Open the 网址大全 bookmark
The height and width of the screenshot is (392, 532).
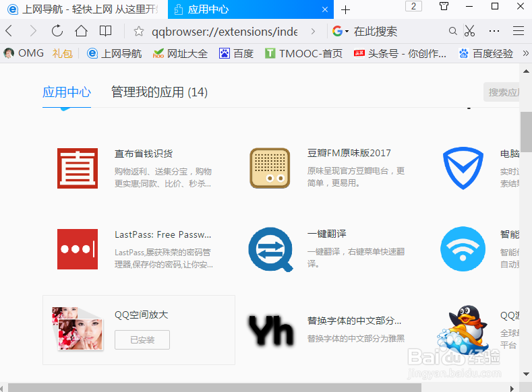[180, 53]
